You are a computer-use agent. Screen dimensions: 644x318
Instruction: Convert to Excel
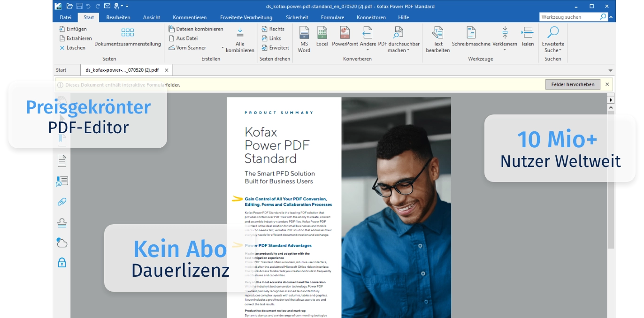pyautogui.click(x=322, y=37)
